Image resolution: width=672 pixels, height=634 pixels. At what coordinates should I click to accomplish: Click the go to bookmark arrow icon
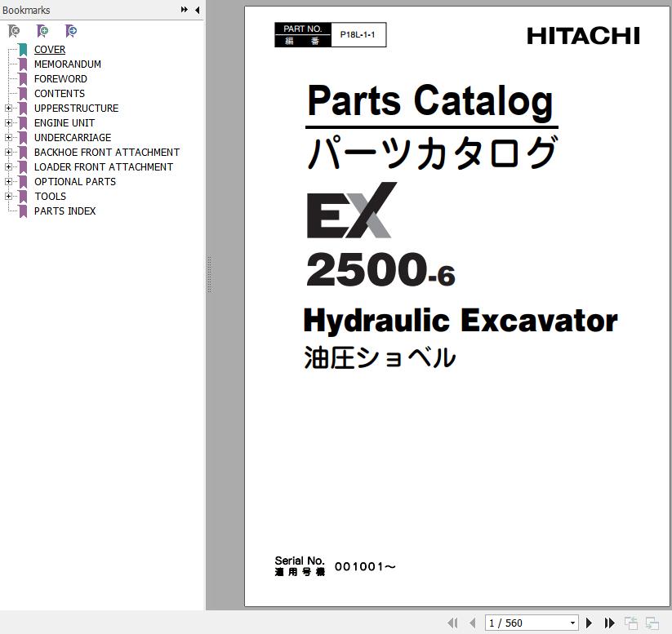tap(71, 31)
